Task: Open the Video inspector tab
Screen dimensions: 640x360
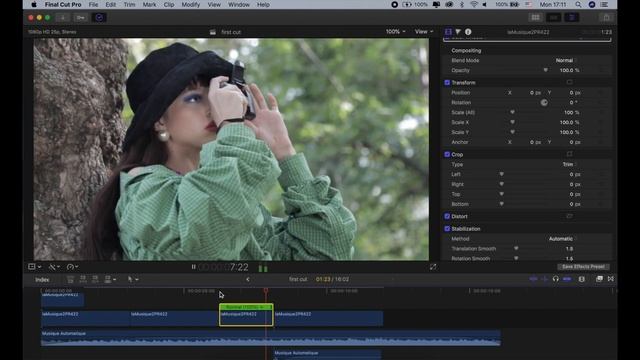Action: click(x=448, y=32)
